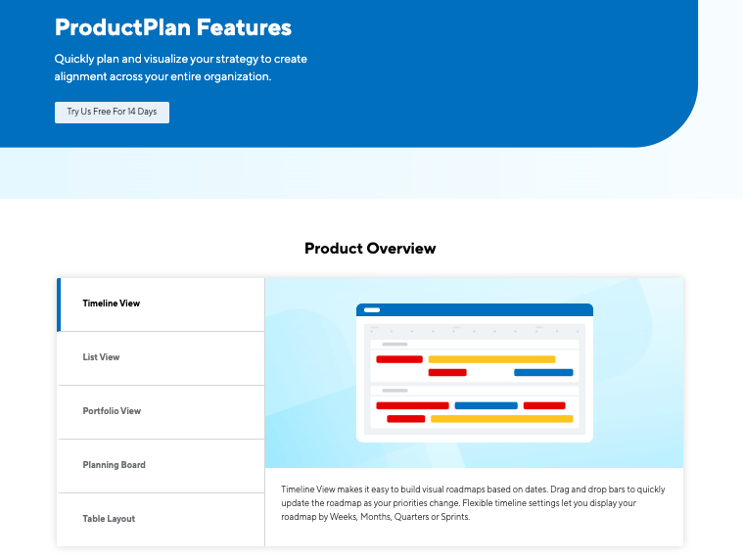This screenshot has height=560, width=743.
Task: Click the long red bar in bottom lane
Action: [x=412, y=405]
